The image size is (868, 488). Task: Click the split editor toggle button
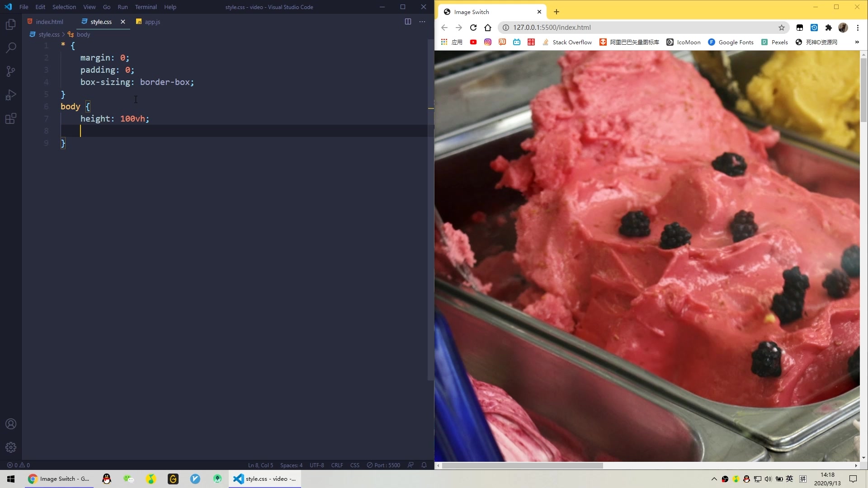(408, 21)
